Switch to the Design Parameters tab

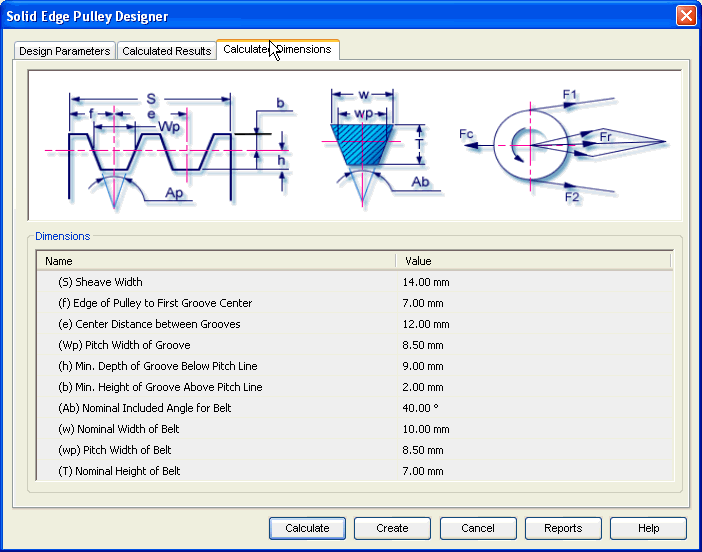pyautogui.click(x=65, y=51)
